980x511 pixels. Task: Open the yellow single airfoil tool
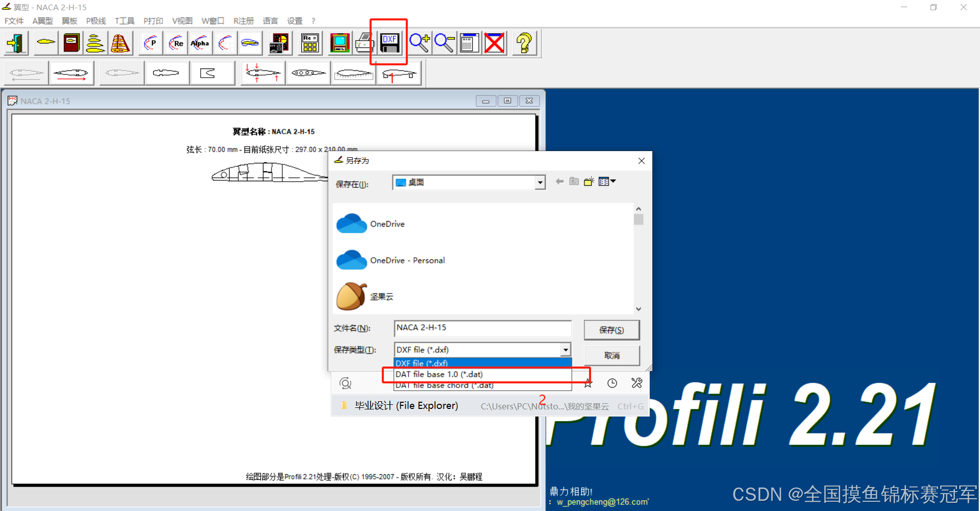coord(46,43)
